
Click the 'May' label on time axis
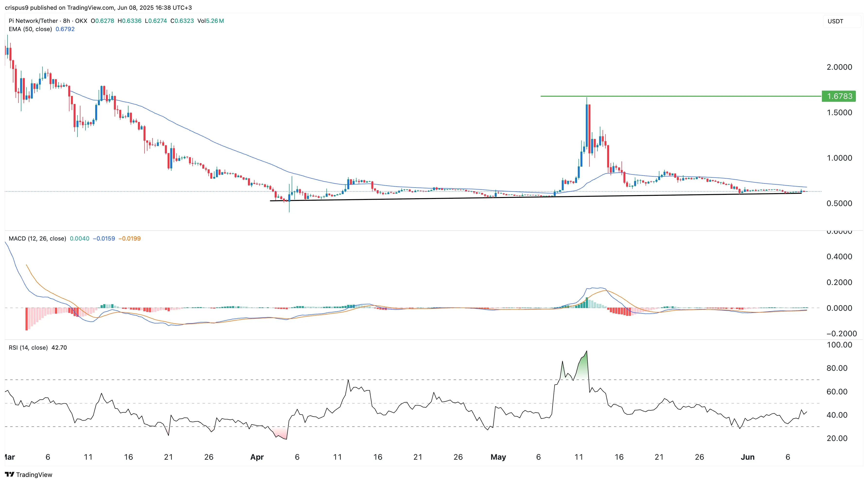coord(498,457)
